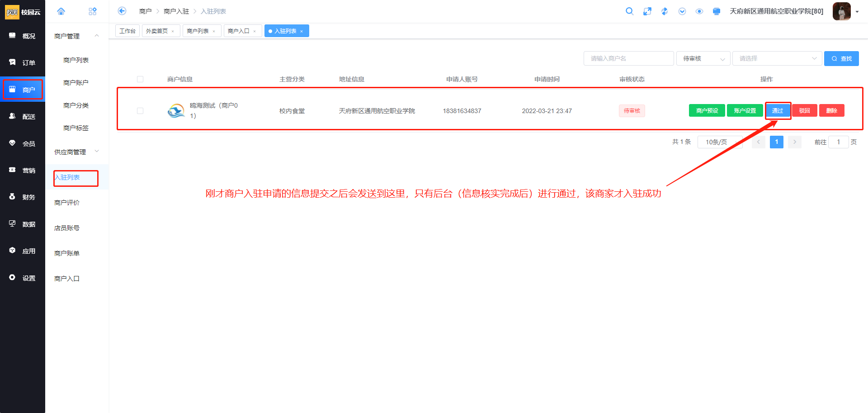The width and height of the screenshot is (868, 413).
Task: Expand the 供应商管理 submenu group
Action: pos(77,152)
